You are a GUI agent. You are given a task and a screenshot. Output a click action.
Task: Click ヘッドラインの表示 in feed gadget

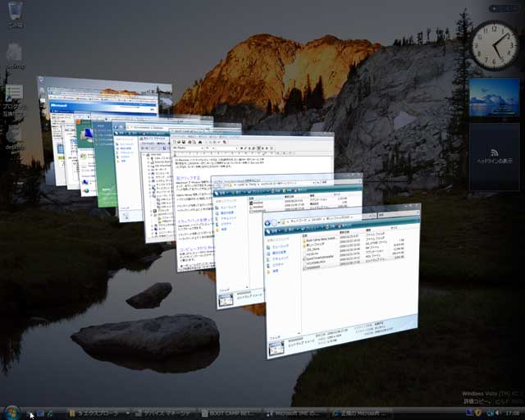pyautogui.click(x=494, y=161)
